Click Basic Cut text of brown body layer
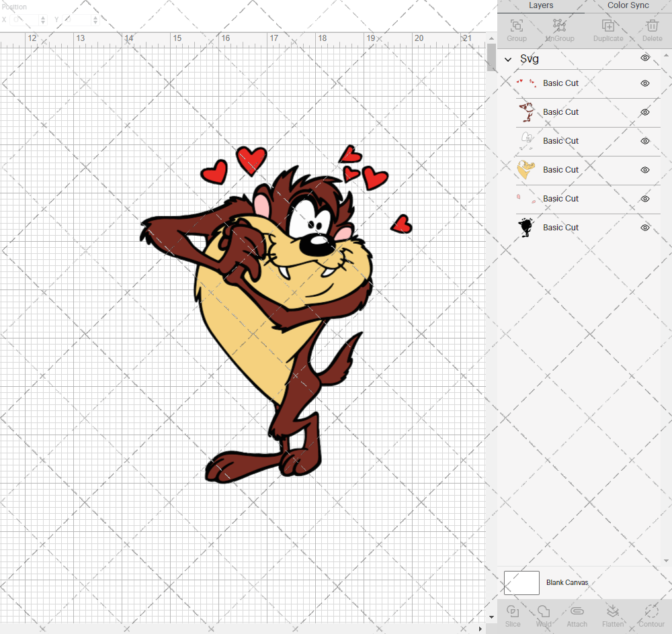The height and width of the screenshot is (634, 672). [x=560, y=112]
